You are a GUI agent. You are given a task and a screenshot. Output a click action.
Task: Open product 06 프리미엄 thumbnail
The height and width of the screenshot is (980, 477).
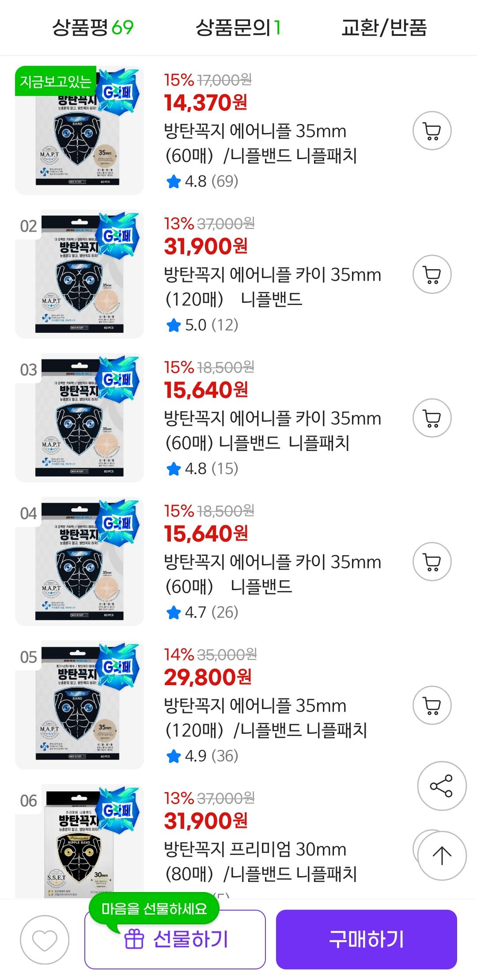79,842
